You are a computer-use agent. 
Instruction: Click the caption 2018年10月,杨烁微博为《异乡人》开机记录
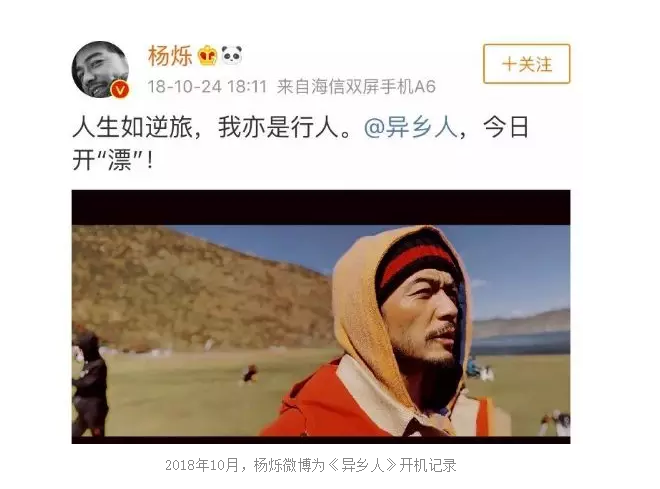(x=311, y=465)
